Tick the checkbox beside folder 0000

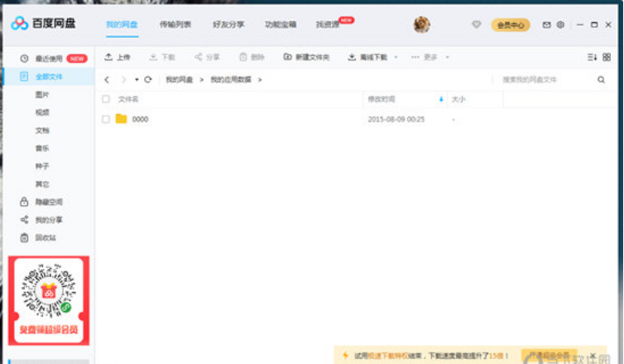click(105, 119)
